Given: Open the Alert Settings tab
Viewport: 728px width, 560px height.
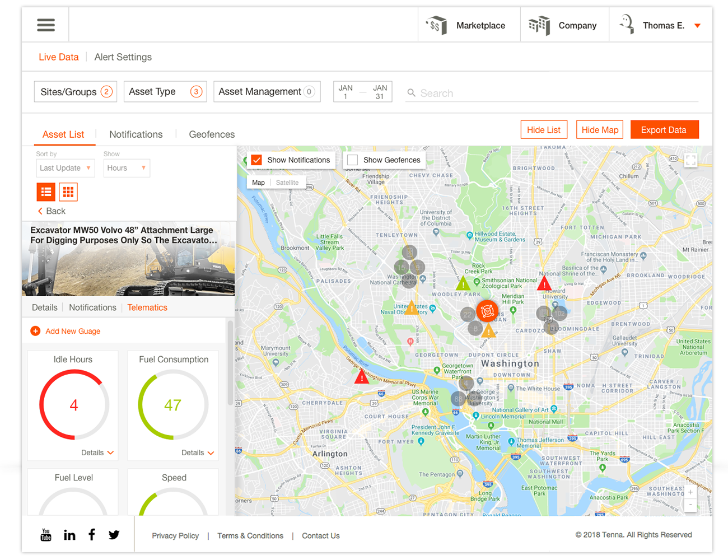Looking at the screenshot, I should tap(123, 57).
